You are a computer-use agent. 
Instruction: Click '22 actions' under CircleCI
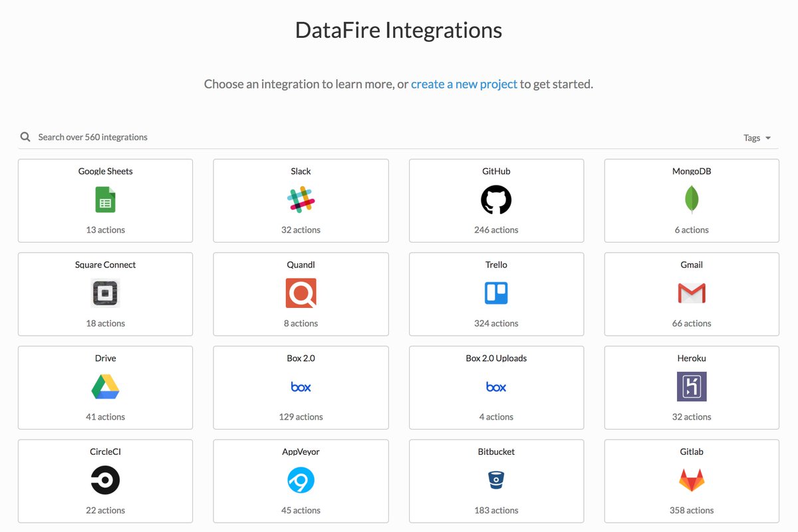click(x=105, y=511)
